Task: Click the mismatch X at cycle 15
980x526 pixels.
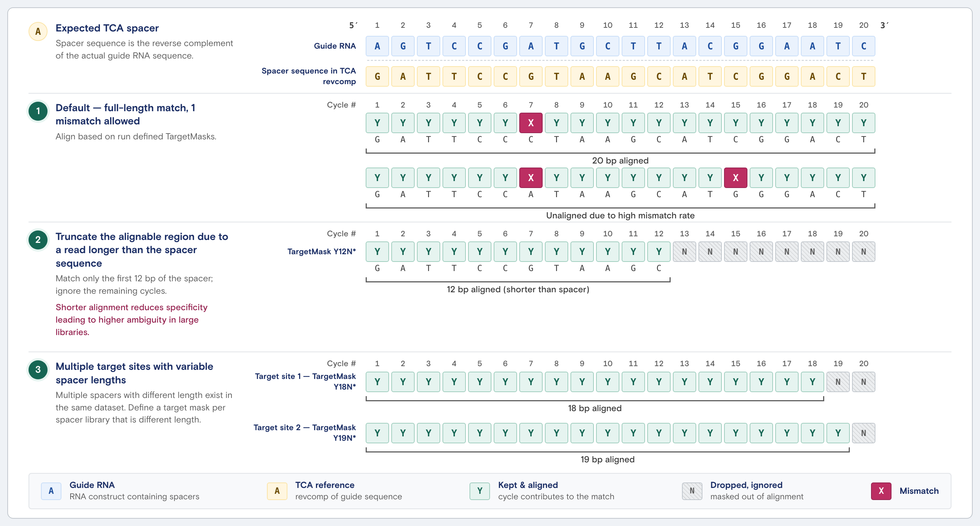Action: point(735,178)
